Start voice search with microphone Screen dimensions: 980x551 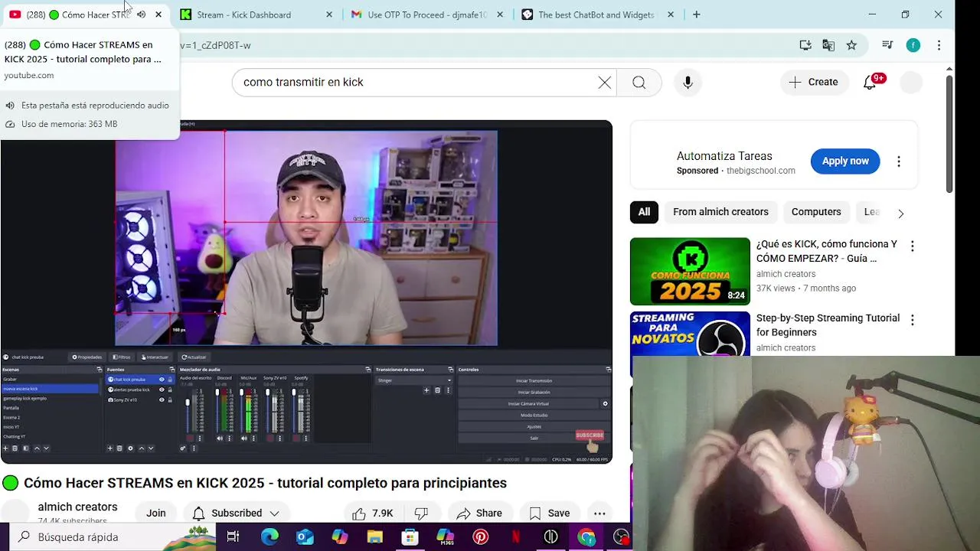[x=688, y=82]
